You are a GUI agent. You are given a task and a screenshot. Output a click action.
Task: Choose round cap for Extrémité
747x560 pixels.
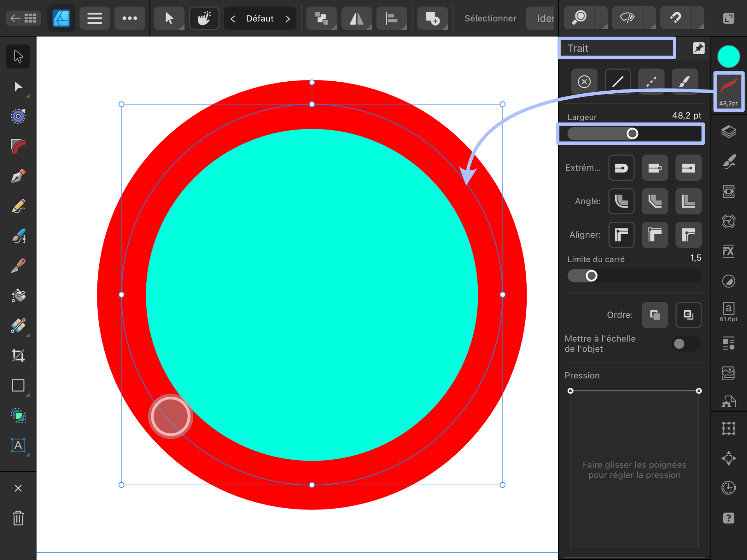coord(621,168)
